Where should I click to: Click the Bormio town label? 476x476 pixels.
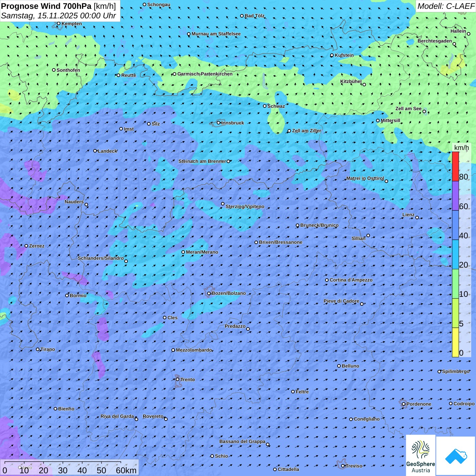click(78, 295)
